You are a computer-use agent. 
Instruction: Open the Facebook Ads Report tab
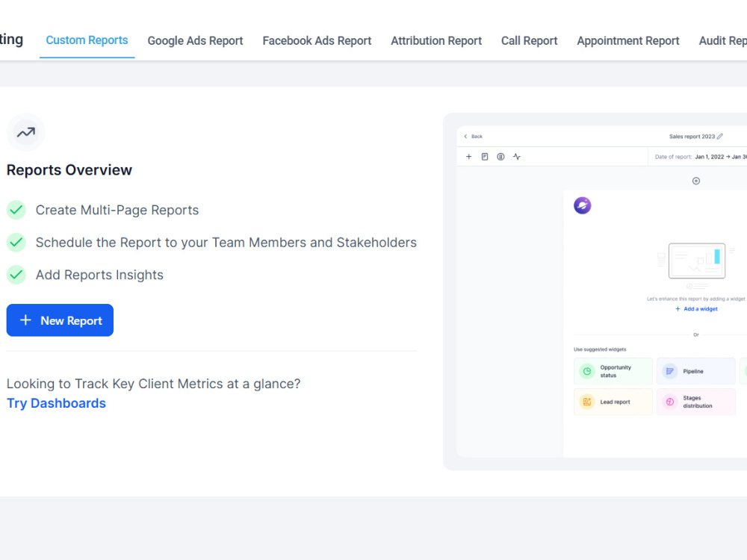click(x=317, y=41)
